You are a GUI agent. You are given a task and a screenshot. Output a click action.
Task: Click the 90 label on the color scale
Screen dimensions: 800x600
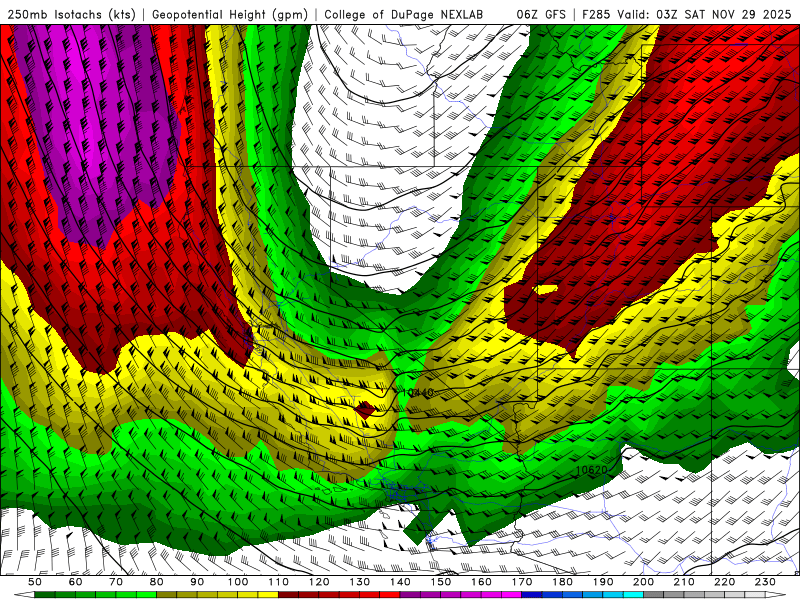tap(197, 582)
